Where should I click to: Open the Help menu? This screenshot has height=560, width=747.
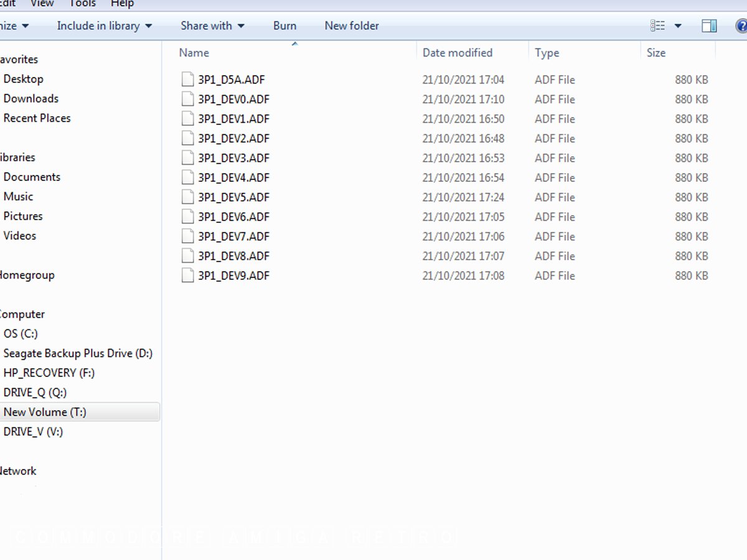pyautogui.click(x=122, y=4)
